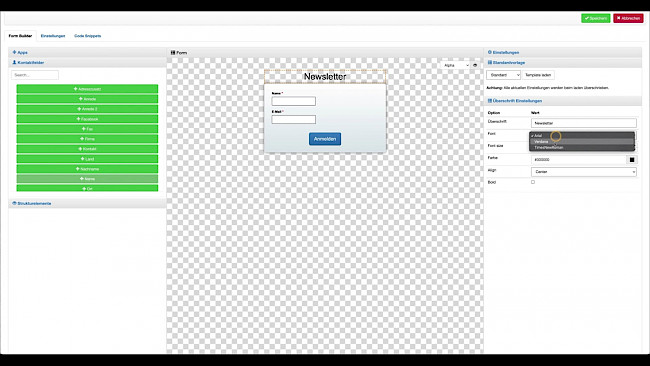
Task: Click the icon beside Überschrift Einstellungen header
Action: click(490, 101)
